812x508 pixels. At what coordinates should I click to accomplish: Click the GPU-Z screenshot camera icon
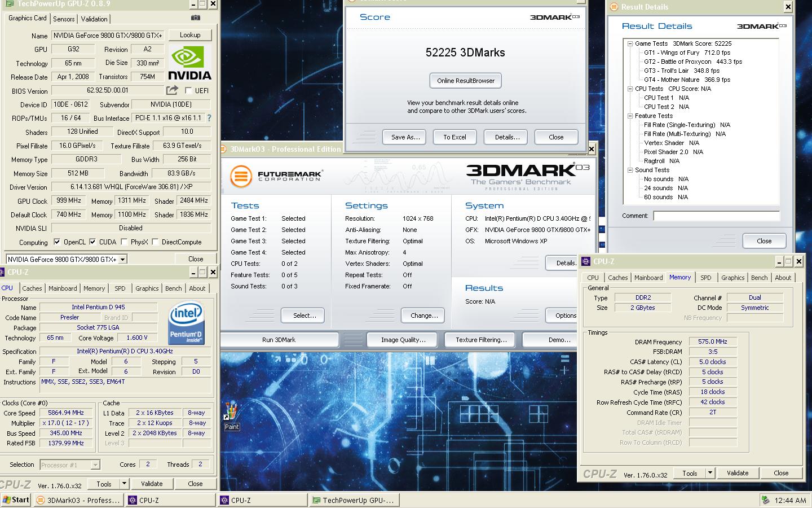coord(196,17)
